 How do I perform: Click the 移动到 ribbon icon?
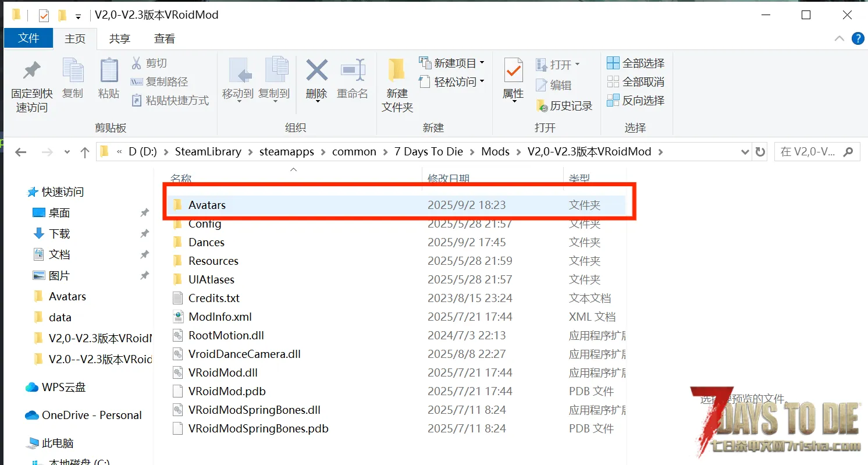click(x=238, y=80)
